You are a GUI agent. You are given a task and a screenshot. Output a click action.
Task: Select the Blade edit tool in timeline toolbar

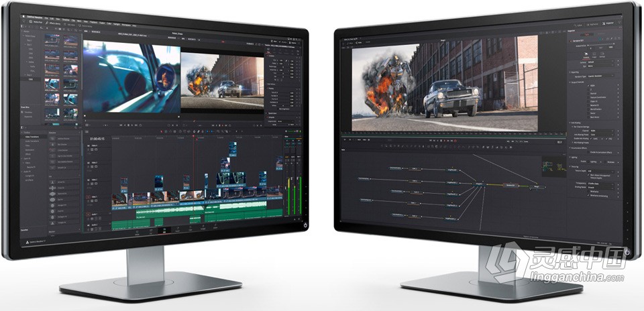(x=174, y=131)
